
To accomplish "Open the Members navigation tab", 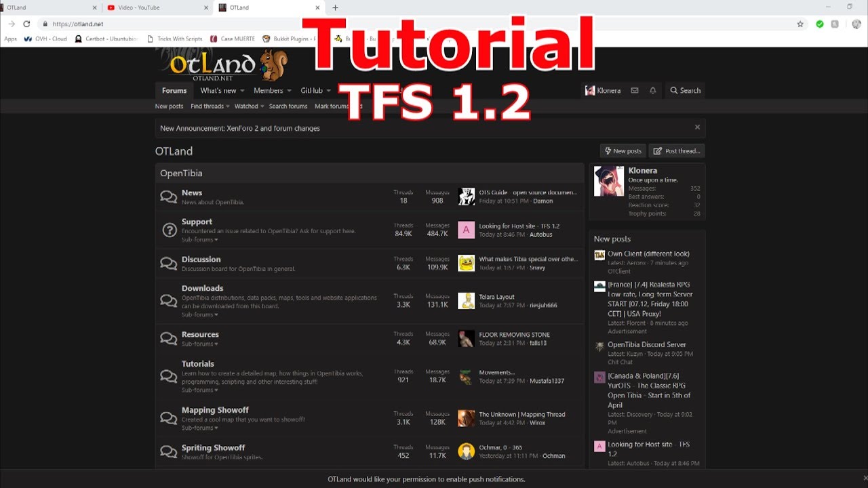I will [x=269, y=91].
